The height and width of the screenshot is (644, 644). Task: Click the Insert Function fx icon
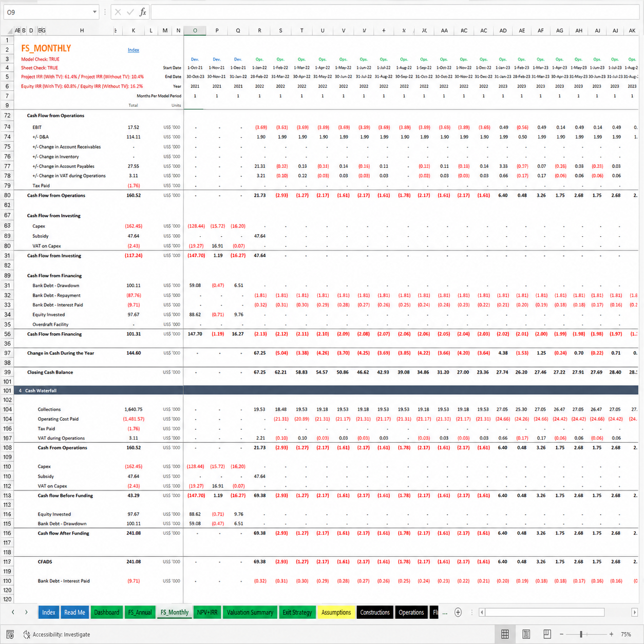(143, 12)
